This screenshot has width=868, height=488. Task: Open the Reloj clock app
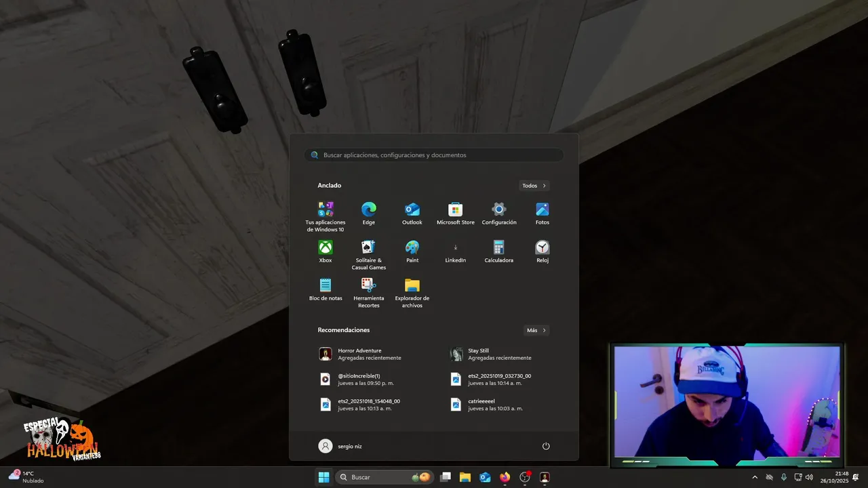click(x=542, y=252)
